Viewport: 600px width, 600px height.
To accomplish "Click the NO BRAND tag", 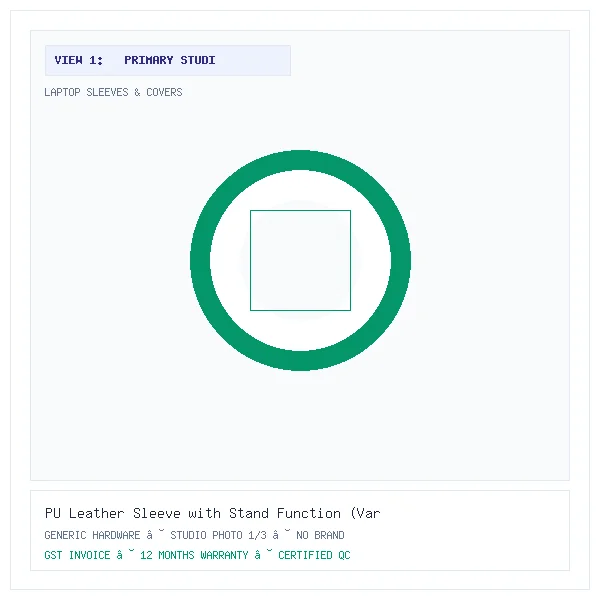I will point(320,535).
